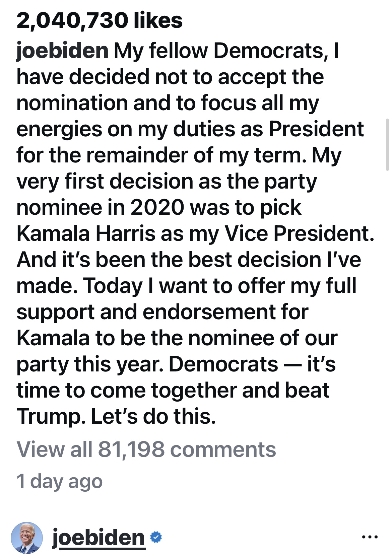Image resolution: width=392 pixels, height=557 pixels.
Task: View all 81,198 comments
Action: pos(146,449)
